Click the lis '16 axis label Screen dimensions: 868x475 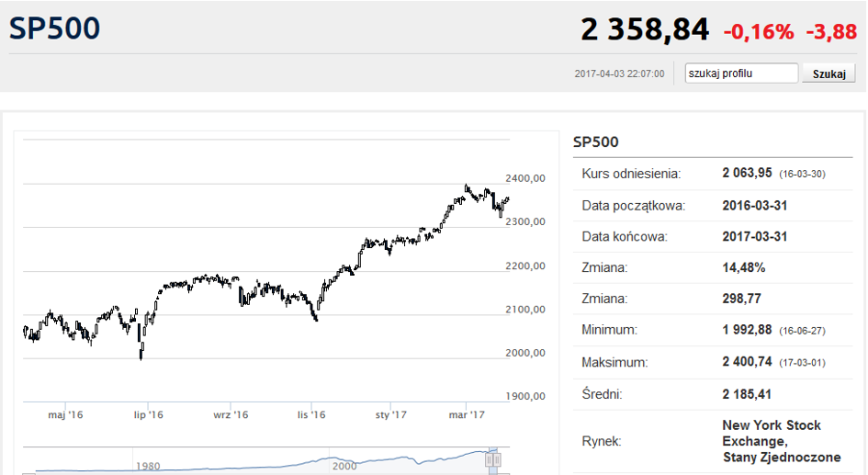click(x=311, y=414)
